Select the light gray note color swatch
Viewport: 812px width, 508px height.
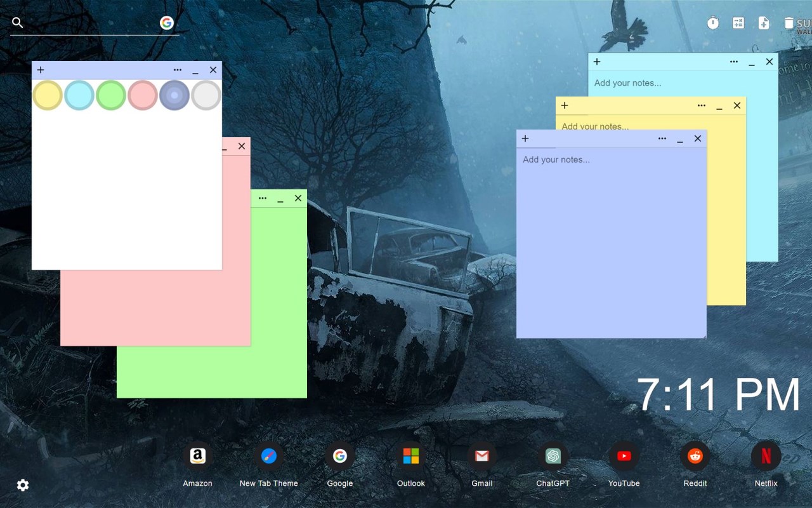click(x=206, y=95)
